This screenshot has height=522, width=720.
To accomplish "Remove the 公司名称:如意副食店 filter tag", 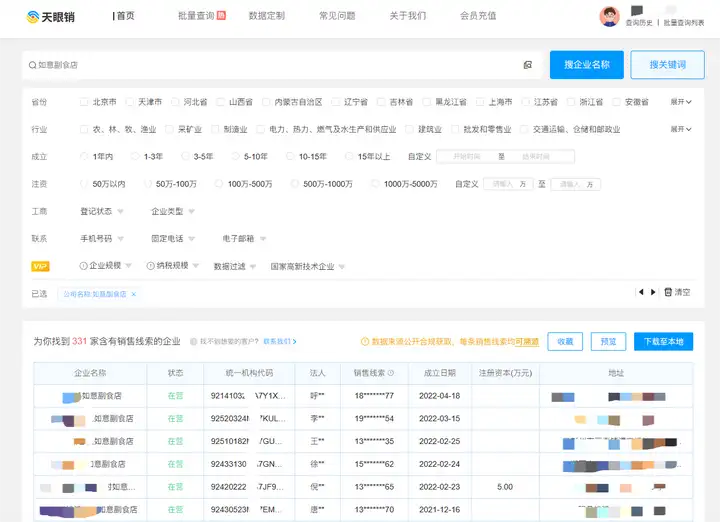I will pos(134,294).
